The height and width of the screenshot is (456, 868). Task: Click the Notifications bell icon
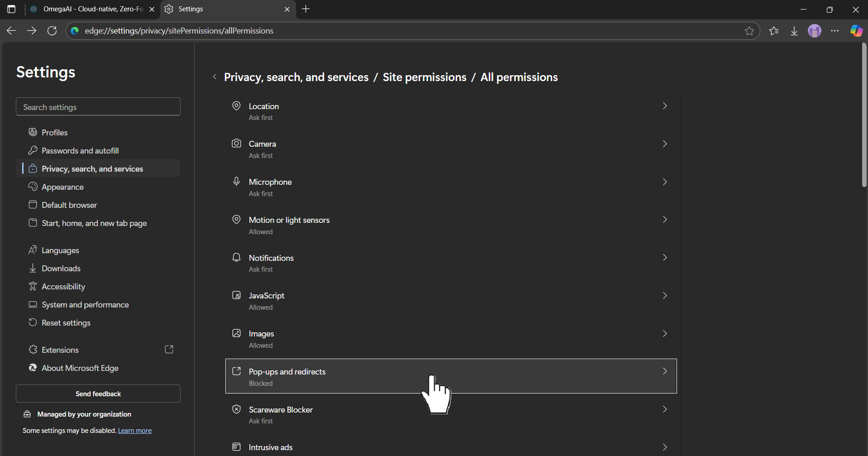coord(237,257)
